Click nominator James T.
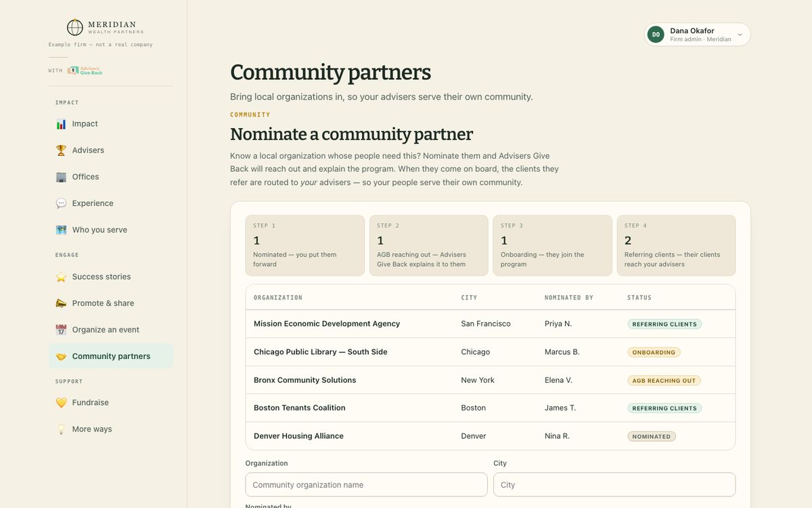 pos(560,408)
